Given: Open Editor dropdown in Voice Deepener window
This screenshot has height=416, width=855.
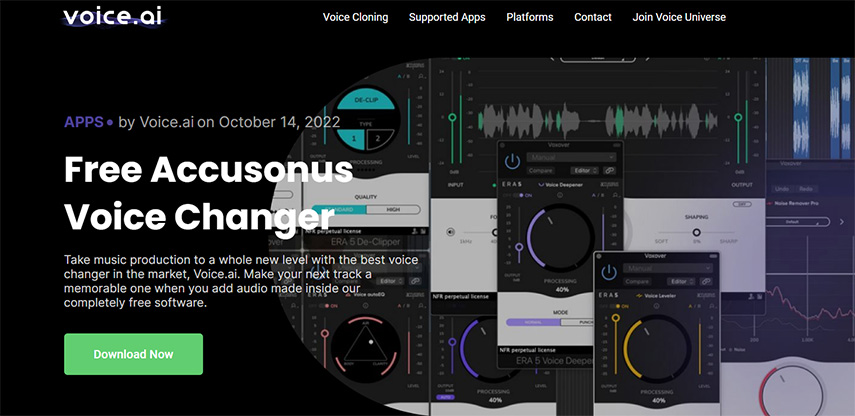Looking at the screenshot, I should [583, 171].
